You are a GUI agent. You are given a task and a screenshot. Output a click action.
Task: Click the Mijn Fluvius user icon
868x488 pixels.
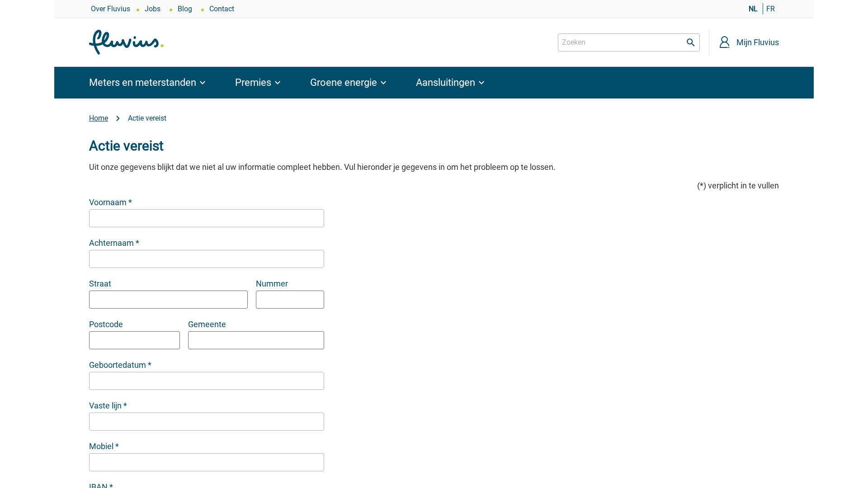(x=724, y=42)
